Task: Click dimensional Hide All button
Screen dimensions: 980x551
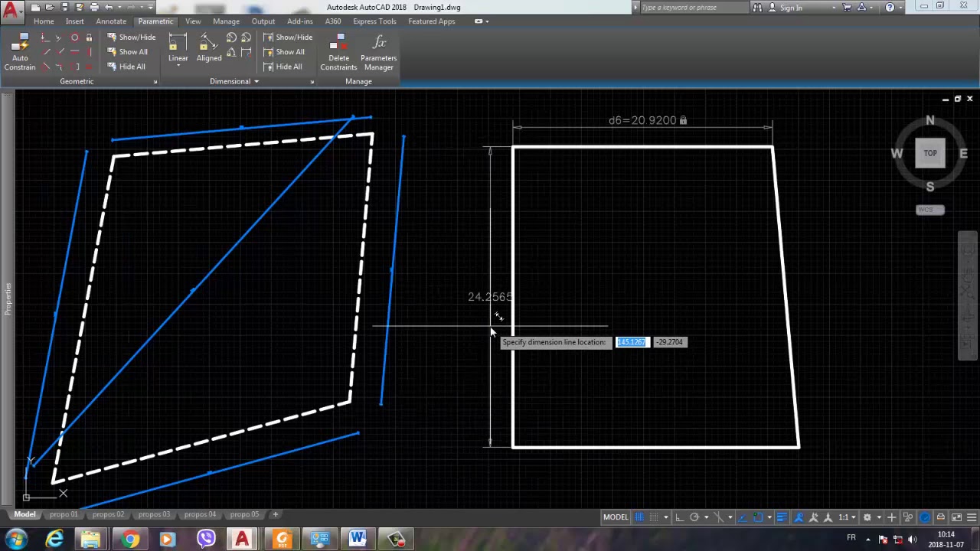Action: 283,67
